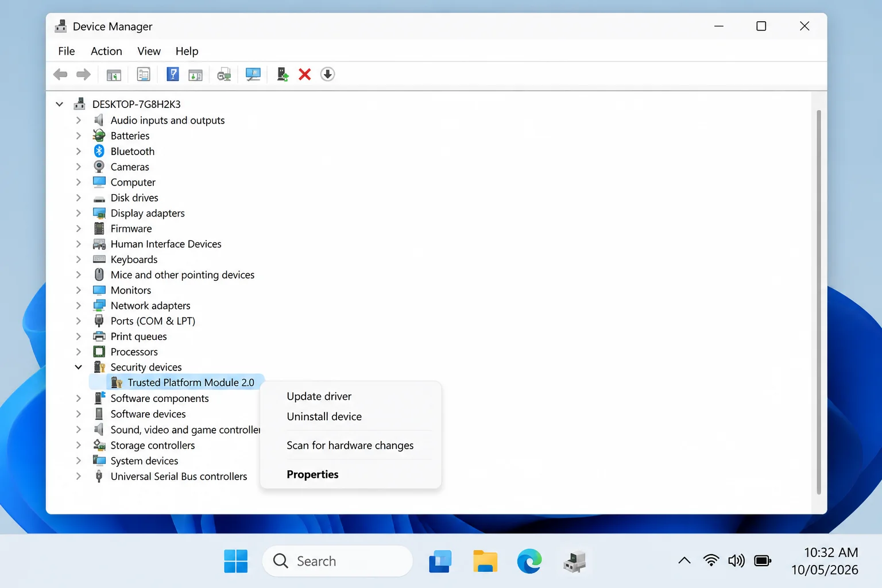Select the Software components label

point(160,398)
